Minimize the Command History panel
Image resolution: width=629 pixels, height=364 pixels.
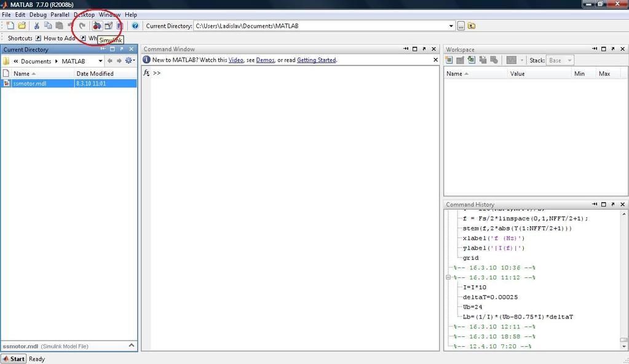[595, 204]
